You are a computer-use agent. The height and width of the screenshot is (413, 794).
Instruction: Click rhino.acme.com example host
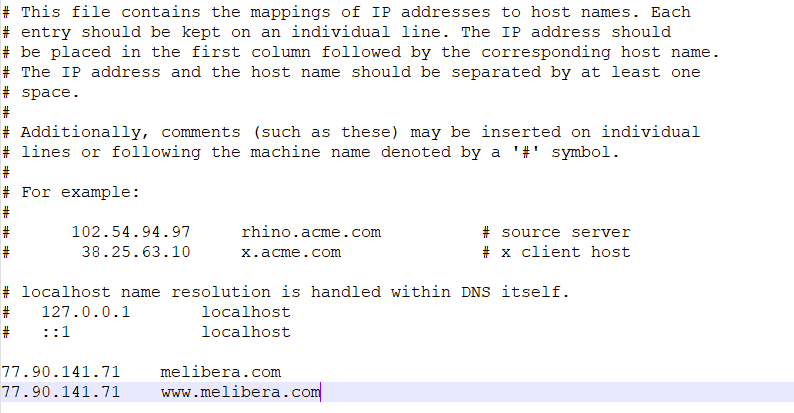tap(311, 232)
